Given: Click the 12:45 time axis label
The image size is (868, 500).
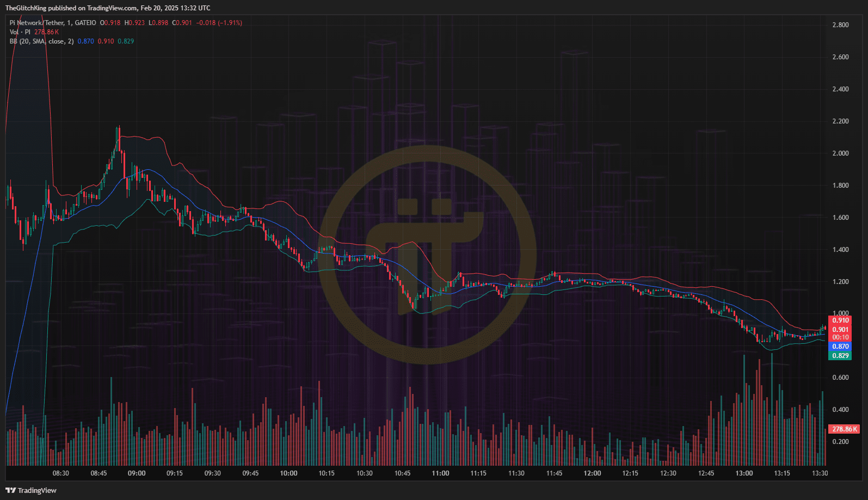Looking at the screenshot, I should [706, 473].
